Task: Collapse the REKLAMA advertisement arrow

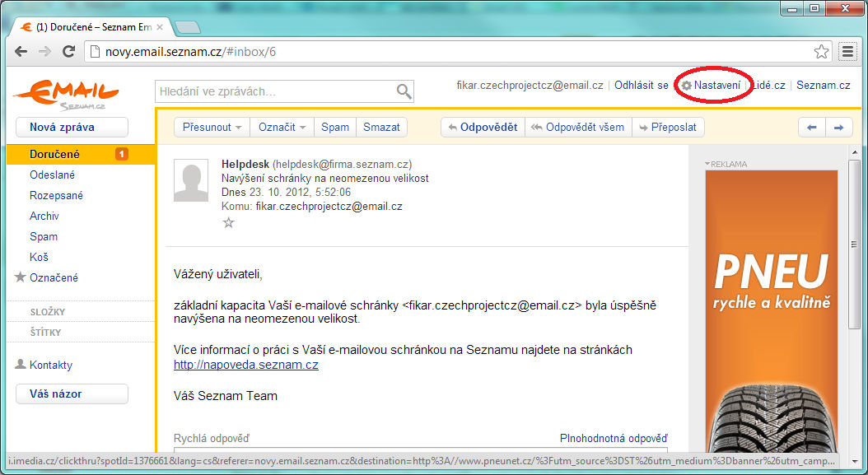Action: point(707,164)
